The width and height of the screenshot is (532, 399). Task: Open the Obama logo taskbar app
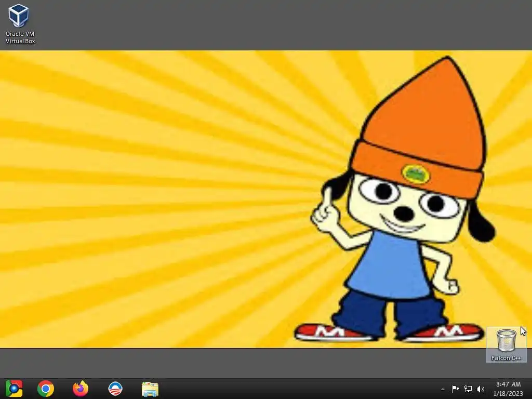(x=115, y=389)
